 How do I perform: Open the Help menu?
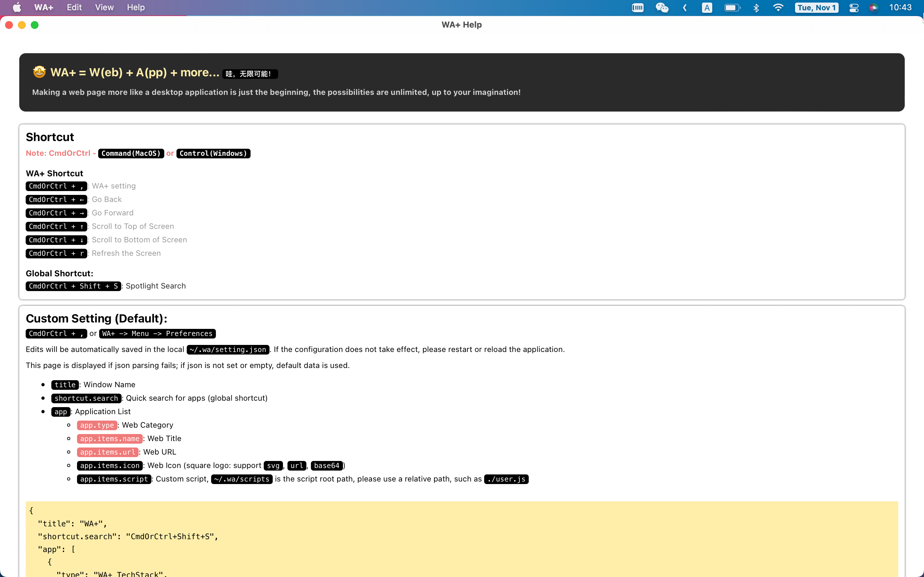[x=135, y=8]
